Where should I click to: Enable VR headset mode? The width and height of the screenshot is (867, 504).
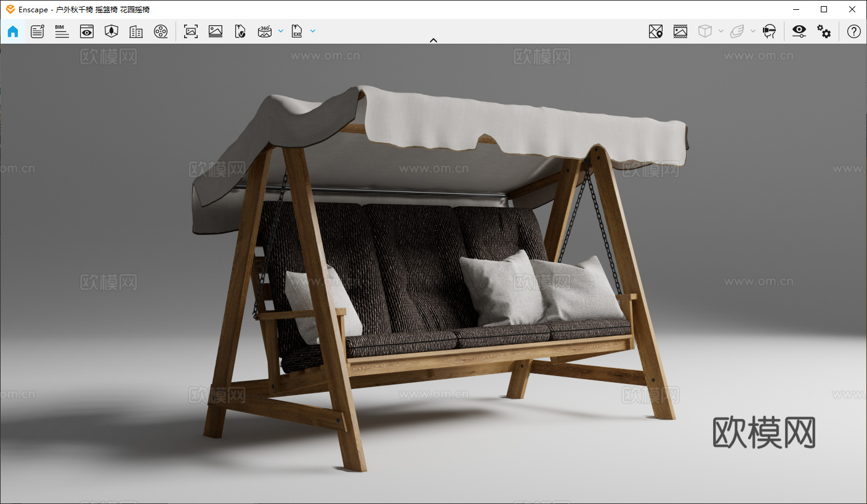769,31
